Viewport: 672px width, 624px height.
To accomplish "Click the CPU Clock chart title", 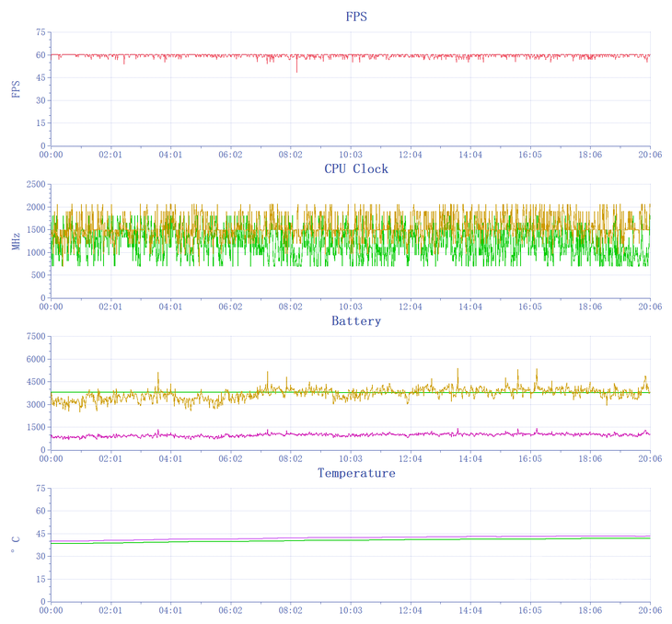I will coord(356,169).
